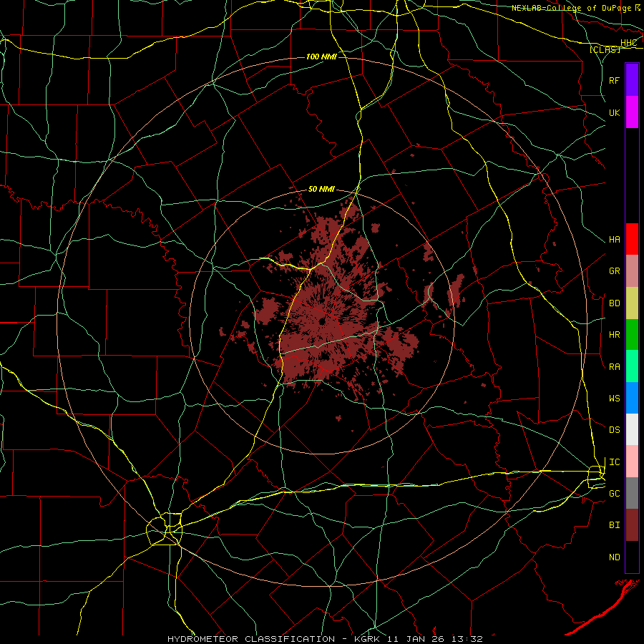Screen dimensions: 644x644
Task: Pick the bright green RA legend swatch
Action: coord(632,366)
